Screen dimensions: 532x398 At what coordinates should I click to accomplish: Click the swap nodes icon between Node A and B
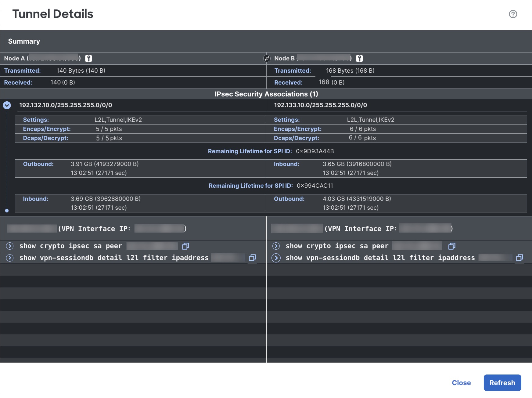click(x=267, y=58)
